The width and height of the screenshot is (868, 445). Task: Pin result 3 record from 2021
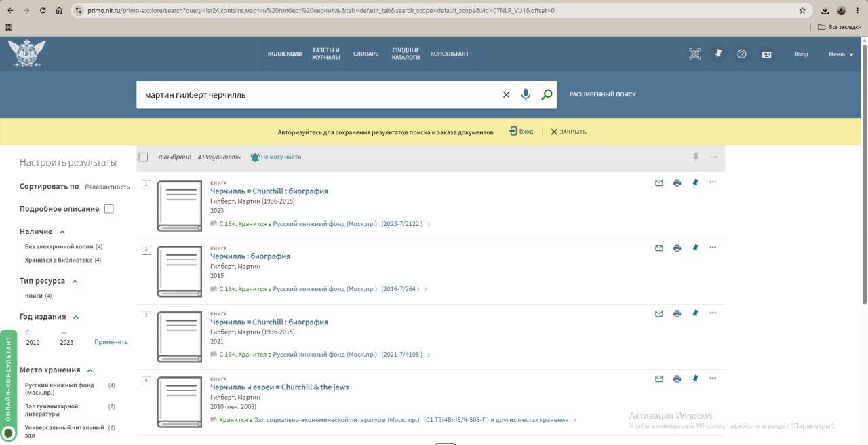coord(695,313)
